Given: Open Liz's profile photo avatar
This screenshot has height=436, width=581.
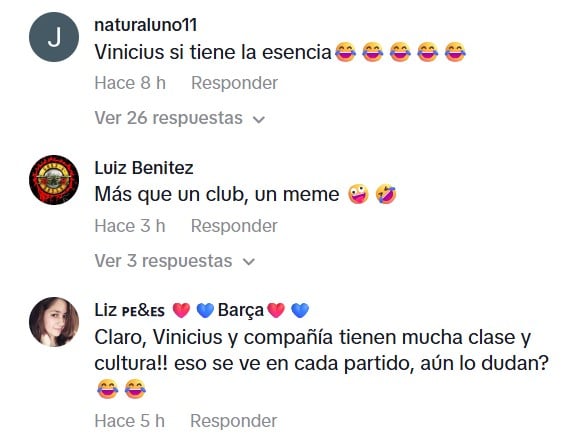Looking at the screenshot, I should [54, 322].
